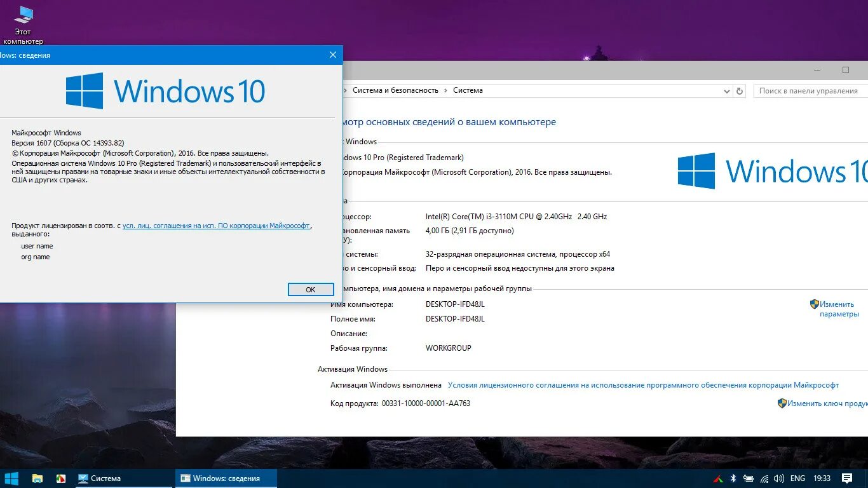868x488 pixels.
Task: Click the Изменить параметры link
Action: click(x=839, y=309)
